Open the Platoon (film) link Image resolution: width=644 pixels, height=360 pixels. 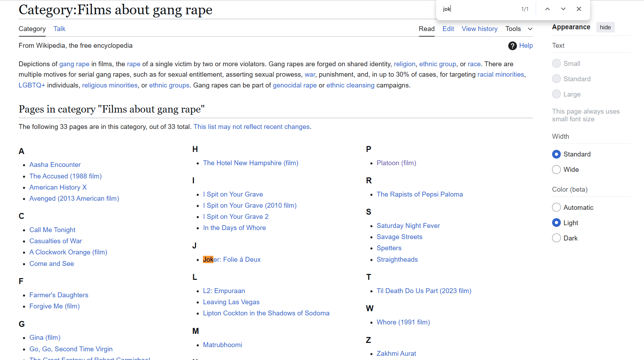(396, 163)
